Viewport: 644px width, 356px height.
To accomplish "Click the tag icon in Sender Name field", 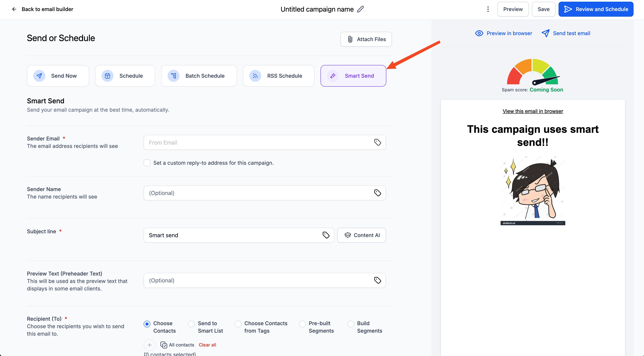I will (377, 193).
